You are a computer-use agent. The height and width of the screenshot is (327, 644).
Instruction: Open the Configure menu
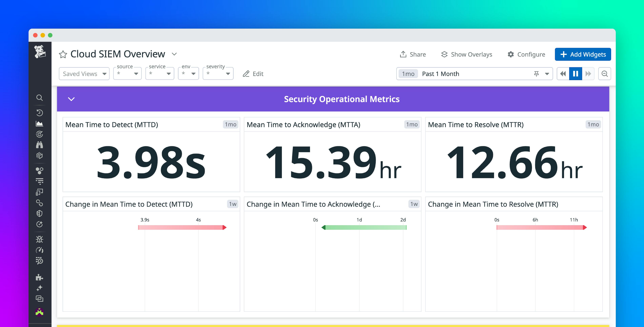point(526,54)
